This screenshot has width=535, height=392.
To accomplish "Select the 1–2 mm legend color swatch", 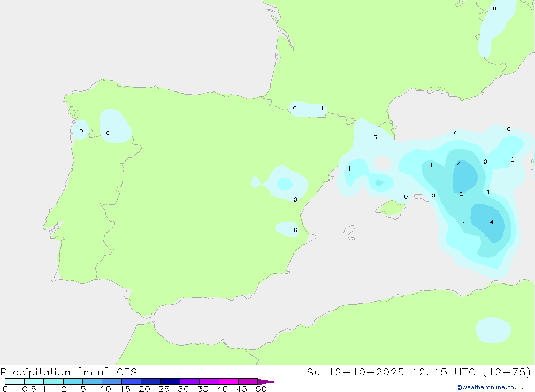I will coord(53,381).
